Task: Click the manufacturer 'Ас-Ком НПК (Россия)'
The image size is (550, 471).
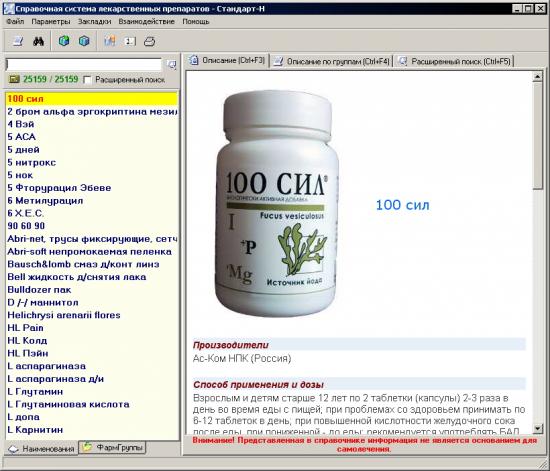Action: 242,358
